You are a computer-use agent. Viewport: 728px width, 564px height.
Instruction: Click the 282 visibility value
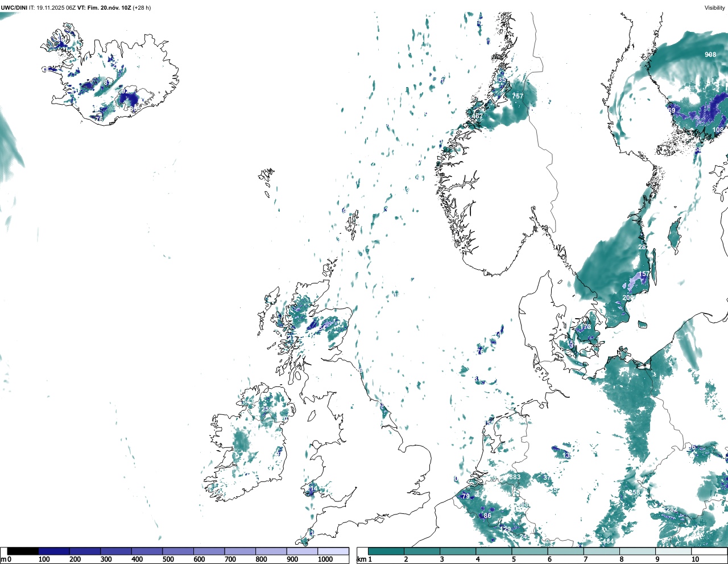tap(672, 509)
